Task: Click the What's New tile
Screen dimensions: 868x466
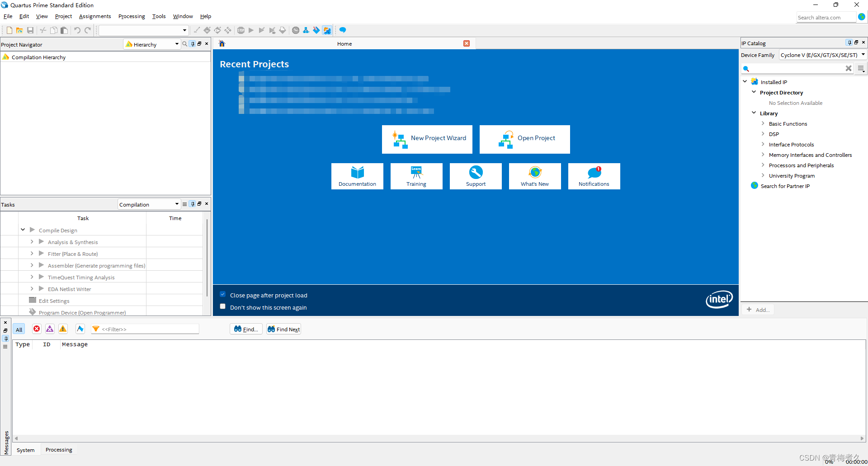Action: (x=535, y=176)
